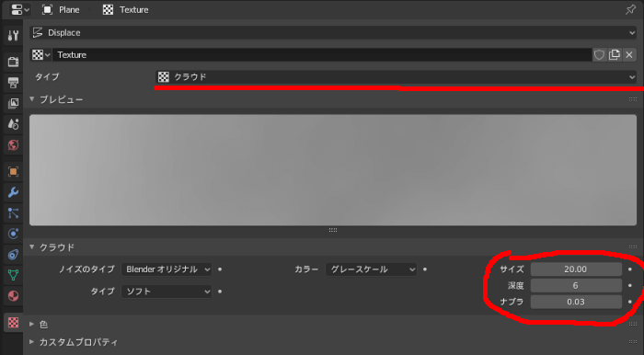Image resolution: width=644 pixels, height=355 pixels.
Task: Browse textures with the checker datablock button
Action: pos(40,55)
